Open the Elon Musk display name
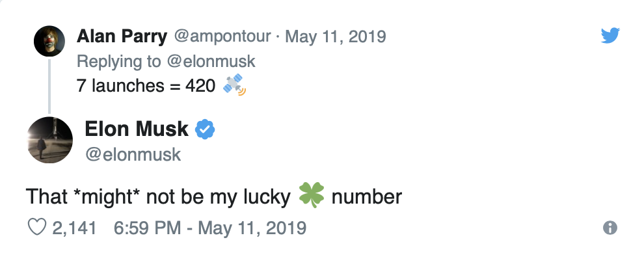The height and width of the screenshot is (255, 644). (x=137, y=129)
